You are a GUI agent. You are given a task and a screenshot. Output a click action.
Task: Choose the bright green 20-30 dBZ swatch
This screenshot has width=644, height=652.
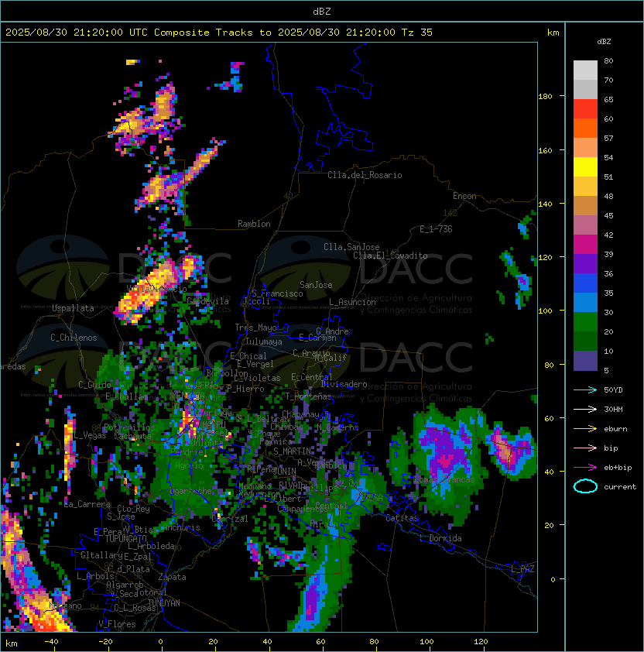click(x=585, y=322)
